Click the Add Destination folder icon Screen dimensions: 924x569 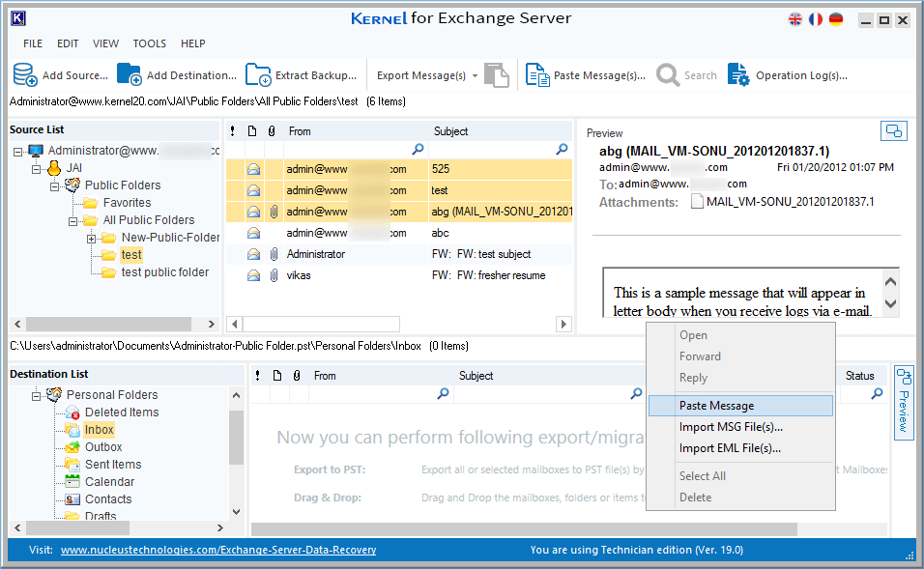pyautogui.click(x=130, y=74)
